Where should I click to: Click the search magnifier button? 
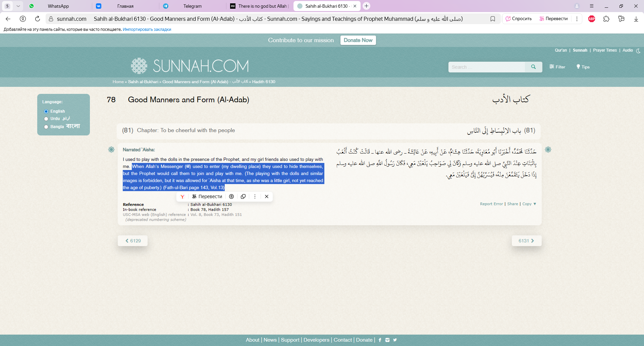point(533,67)
